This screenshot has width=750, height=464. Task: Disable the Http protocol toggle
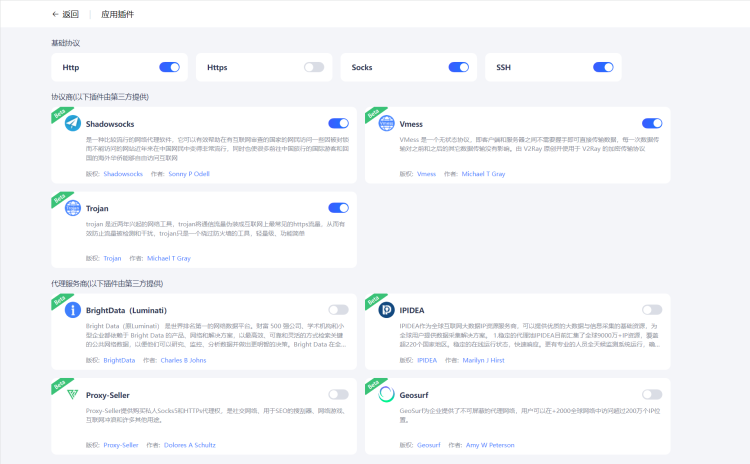click(169, 67)
